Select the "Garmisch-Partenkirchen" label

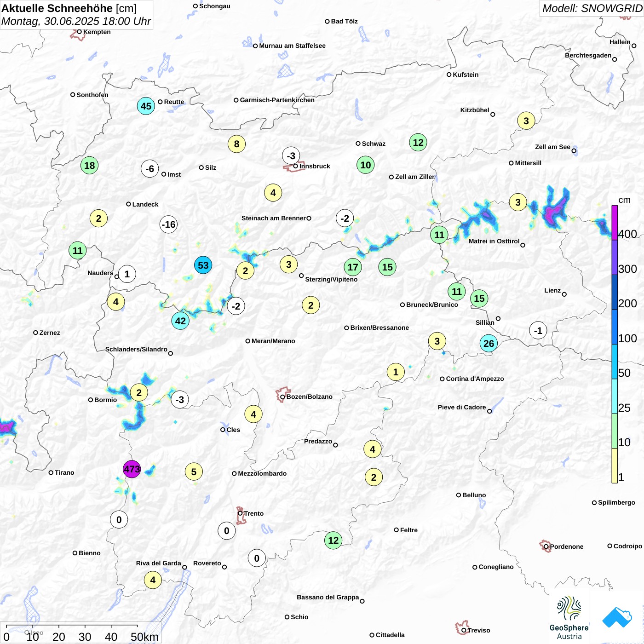[x=277, y=100]
